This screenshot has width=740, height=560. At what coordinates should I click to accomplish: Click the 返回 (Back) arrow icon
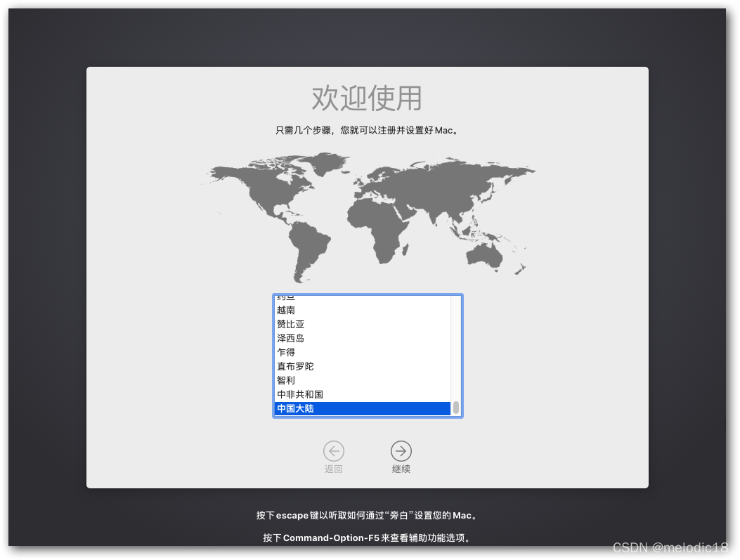click(334, 451)
